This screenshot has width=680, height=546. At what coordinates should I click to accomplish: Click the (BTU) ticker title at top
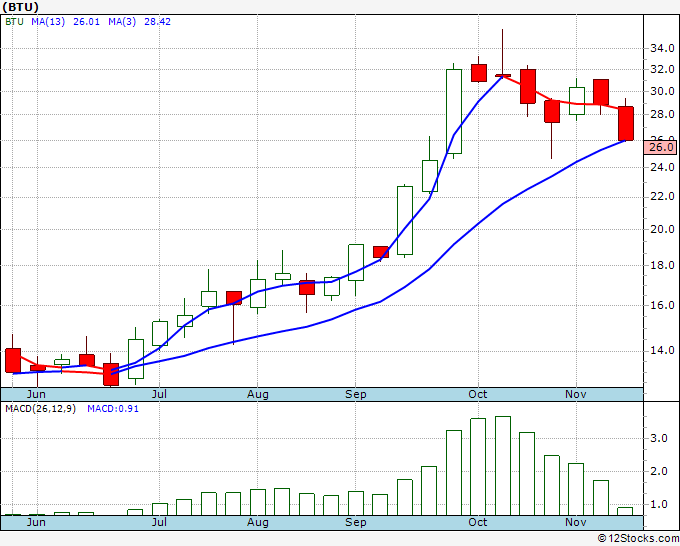24,6
